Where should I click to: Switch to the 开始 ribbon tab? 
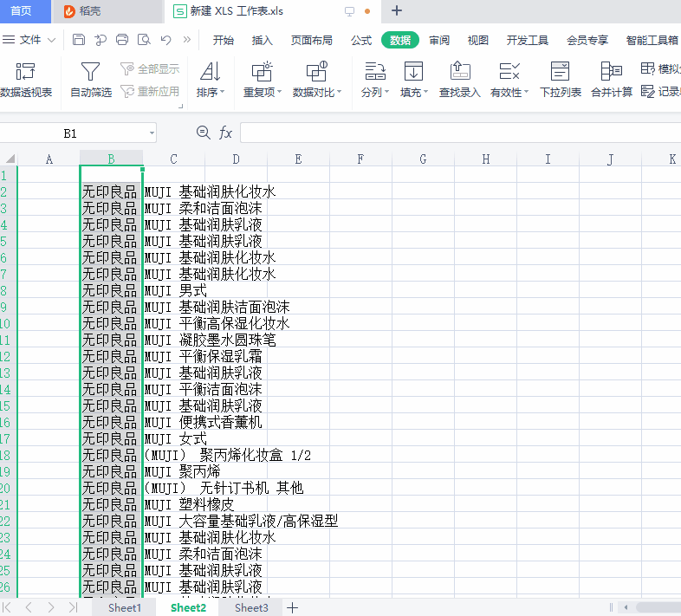[x=224, y=41]
